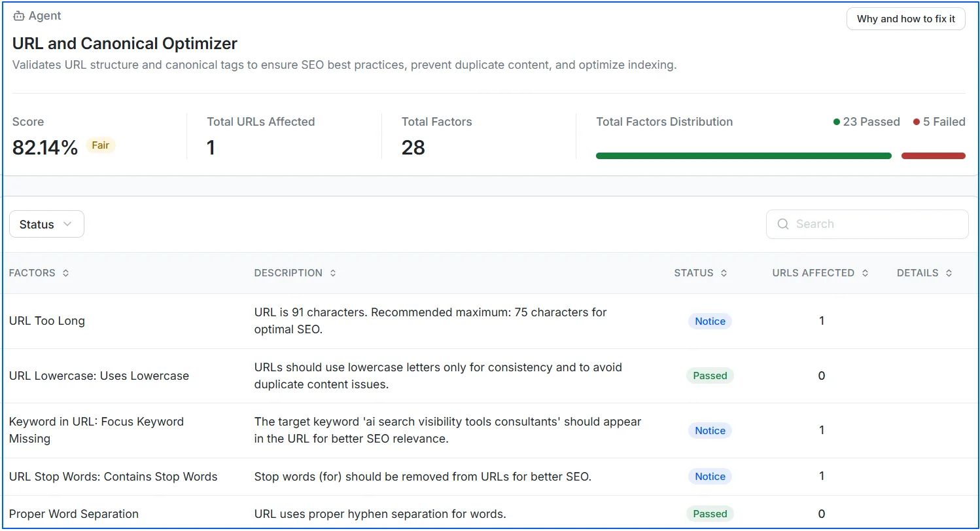Click Passed badge for URL Lowercase row
The width and height of the screenshot is (980, 531).
point(710,376)
